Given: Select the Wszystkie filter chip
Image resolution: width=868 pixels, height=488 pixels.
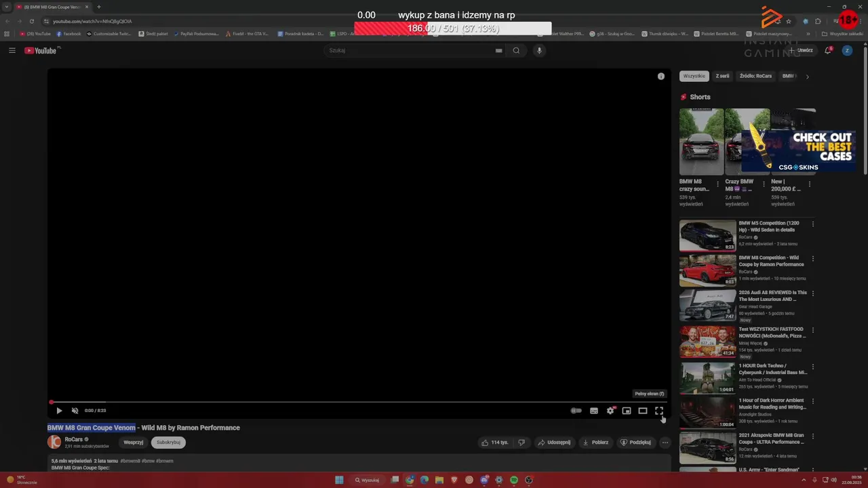Looking at the screenshot, I should coord(694,77).
